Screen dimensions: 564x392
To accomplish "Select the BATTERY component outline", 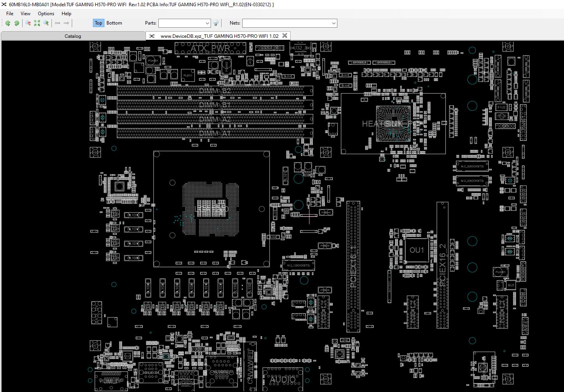I will point(389,286).
